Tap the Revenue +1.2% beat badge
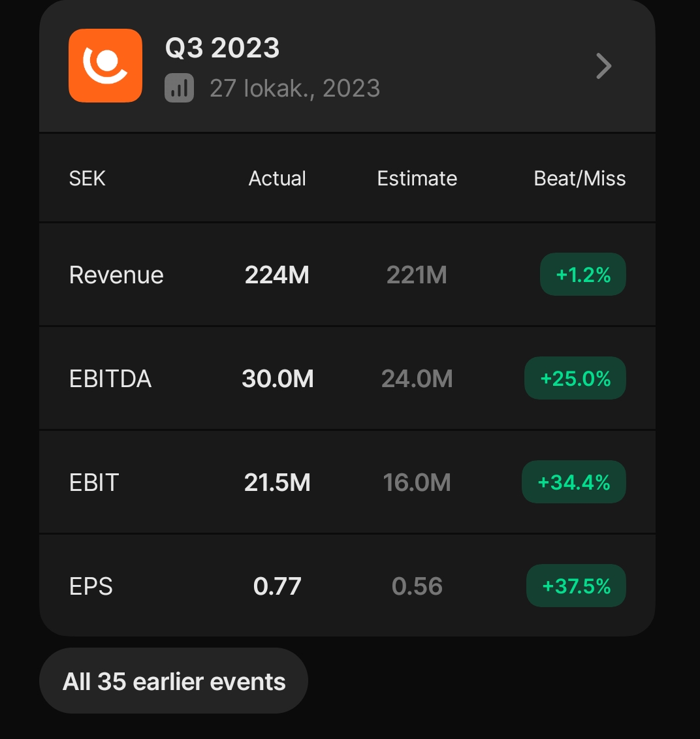This screenshot has width=700, height=739. tap(582, 275)
